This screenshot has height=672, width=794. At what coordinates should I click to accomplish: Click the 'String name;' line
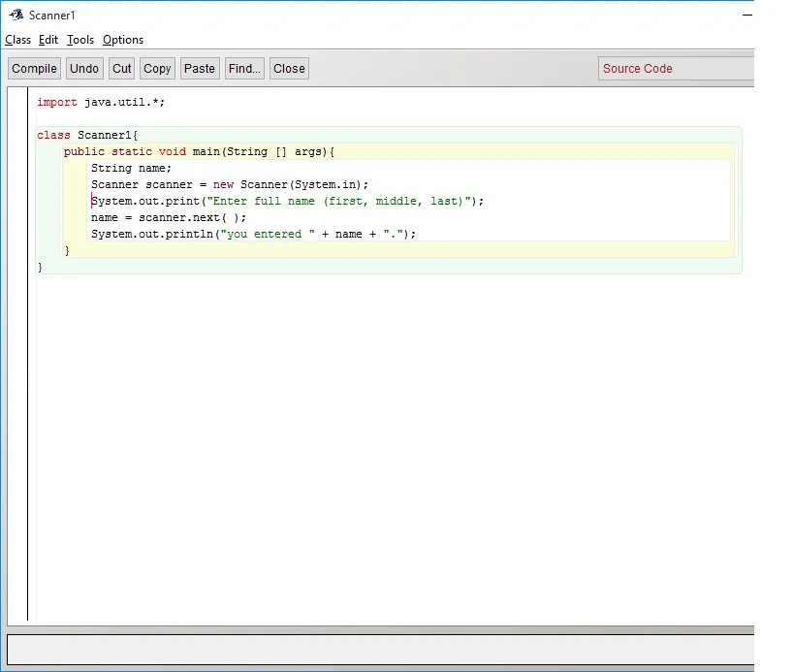pyautogui.click(x=131, y=168)
